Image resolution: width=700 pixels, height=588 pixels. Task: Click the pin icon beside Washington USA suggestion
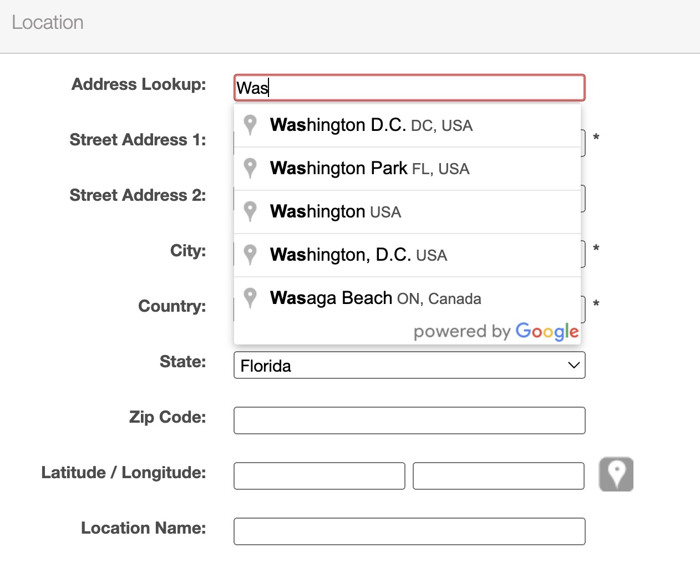point(250,211)
